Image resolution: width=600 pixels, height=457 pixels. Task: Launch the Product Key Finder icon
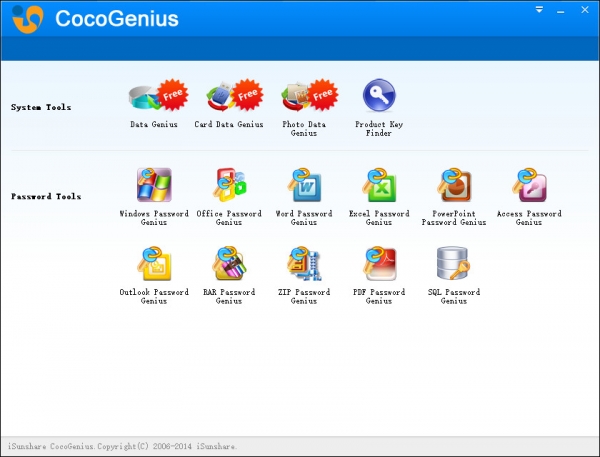click(379, 95)
